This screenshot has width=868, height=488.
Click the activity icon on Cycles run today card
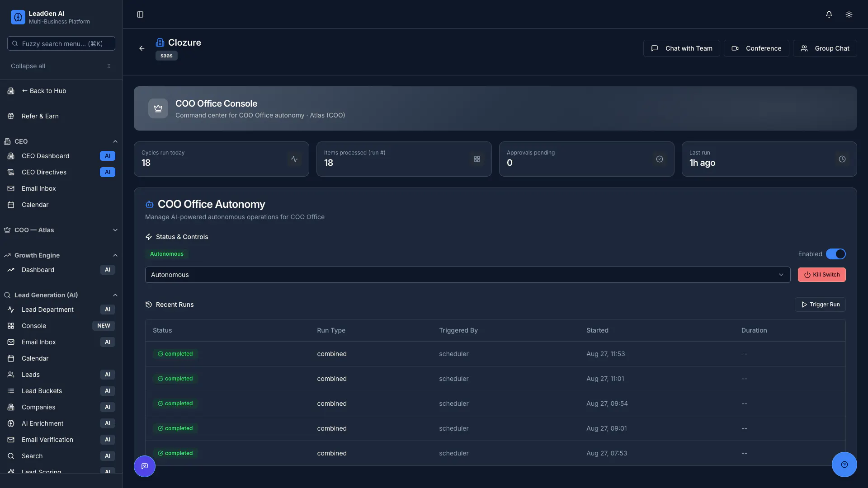pyautogui.click(x=294, y=159)
